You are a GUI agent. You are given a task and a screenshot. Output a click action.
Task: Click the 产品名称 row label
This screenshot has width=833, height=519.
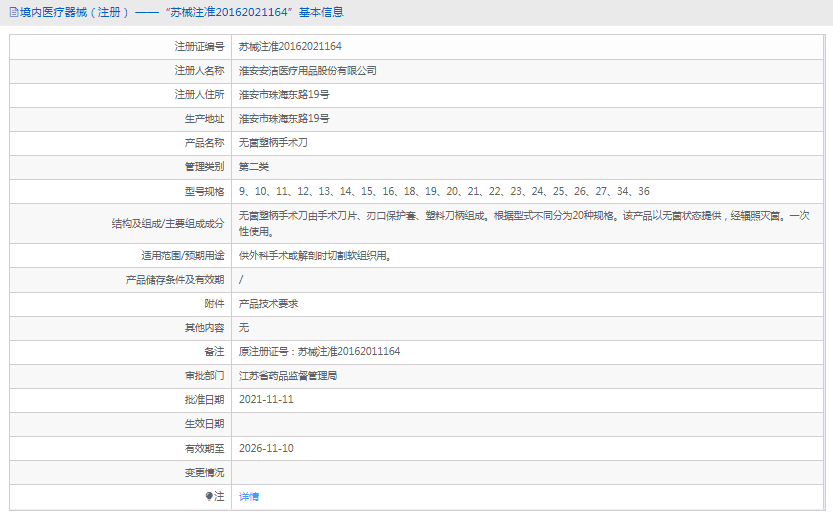tap(205, 143)
